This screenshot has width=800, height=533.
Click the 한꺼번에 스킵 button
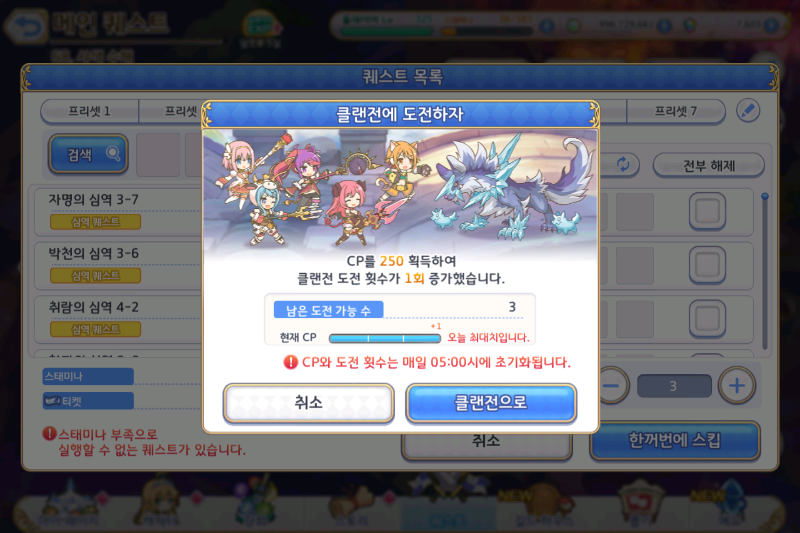tap(674, 440)
